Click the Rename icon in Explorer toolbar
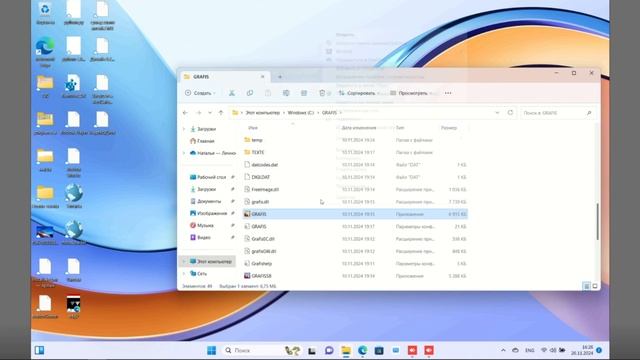The width and height of the screenshot is (640, 360). click(x=286, y=93)
